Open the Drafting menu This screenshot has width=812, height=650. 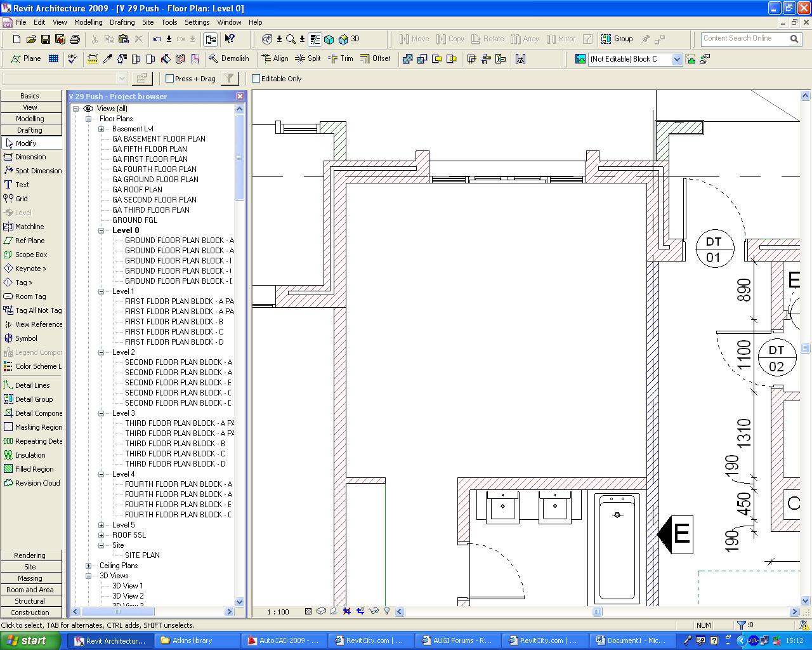[122, 22]
